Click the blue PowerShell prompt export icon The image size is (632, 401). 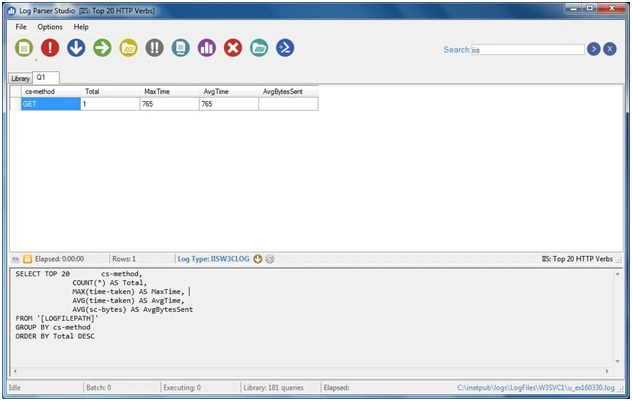(285, 48)
